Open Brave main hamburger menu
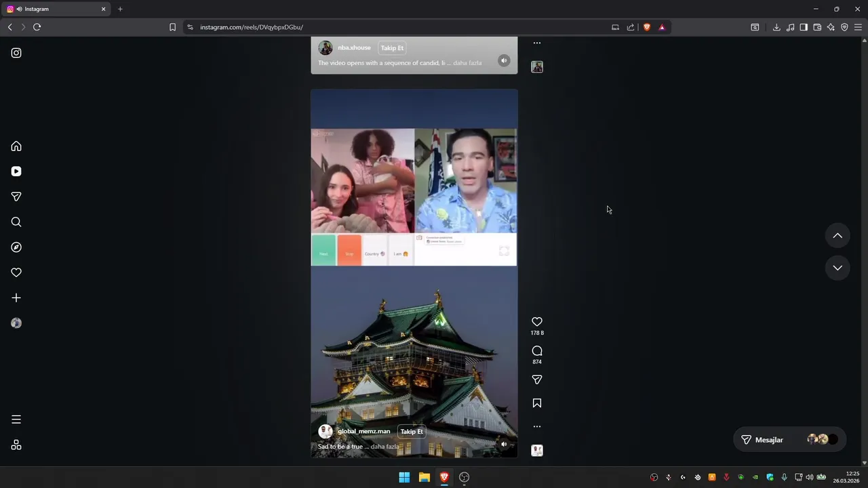Image resolution: width=868 pixels, height=488 pixels. coord(858,27)
